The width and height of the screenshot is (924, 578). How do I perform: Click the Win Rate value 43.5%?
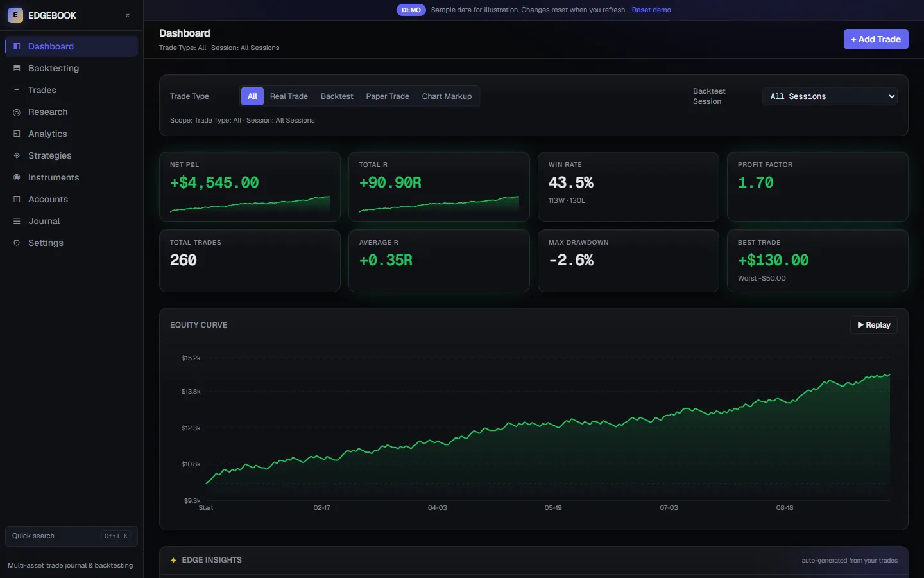coord(571,183)
